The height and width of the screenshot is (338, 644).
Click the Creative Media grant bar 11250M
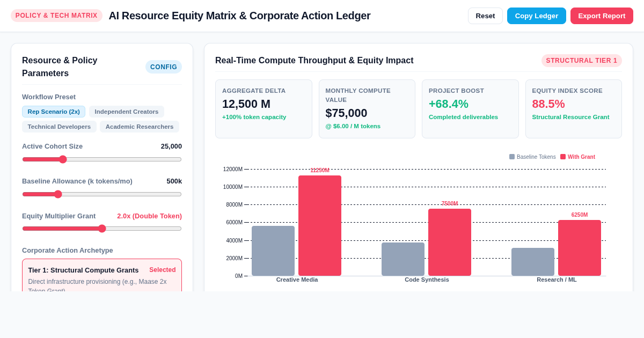pyautogui.click(x=320, y=225)
